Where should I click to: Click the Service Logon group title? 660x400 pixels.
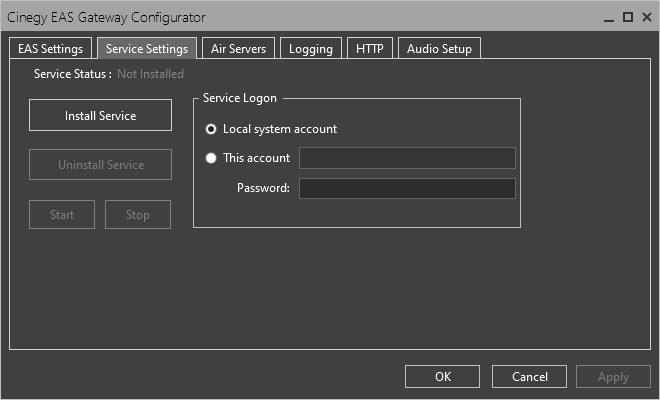240,98
